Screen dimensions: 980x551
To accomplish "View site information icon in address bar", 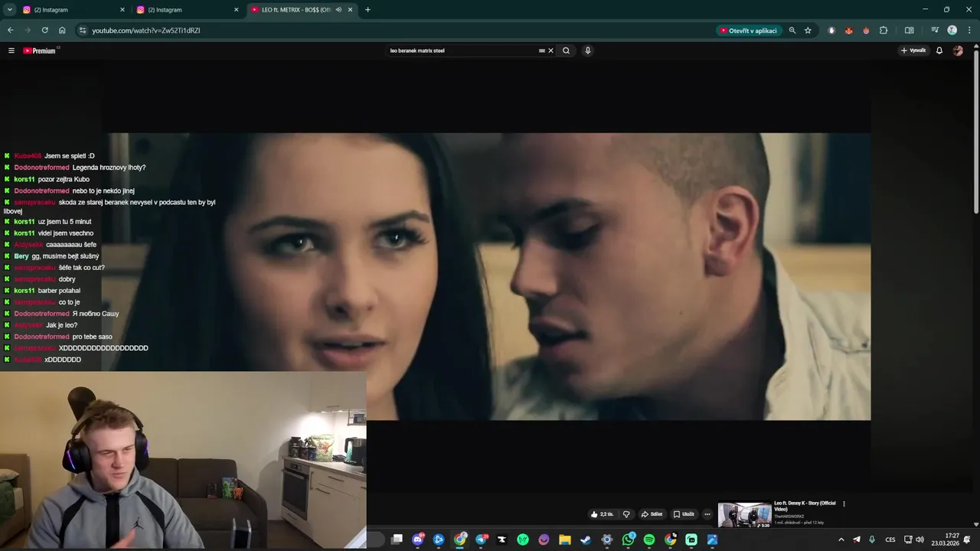I will pos(83,31).
